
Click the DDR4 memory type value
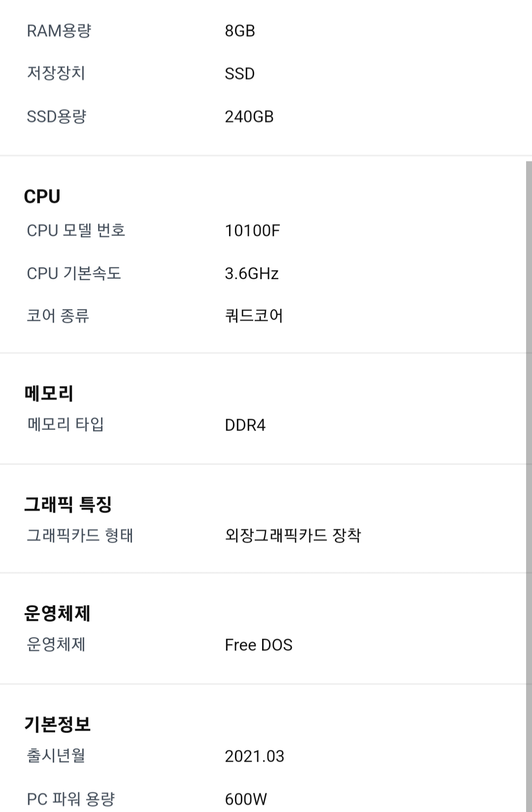tap(245, 425)
